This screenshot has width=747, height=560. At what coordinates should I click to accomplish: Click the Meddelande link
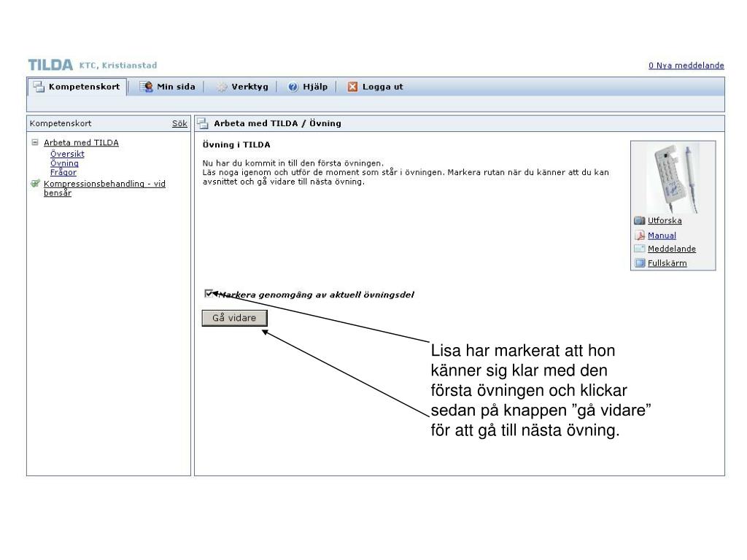(x=672, y=249)
